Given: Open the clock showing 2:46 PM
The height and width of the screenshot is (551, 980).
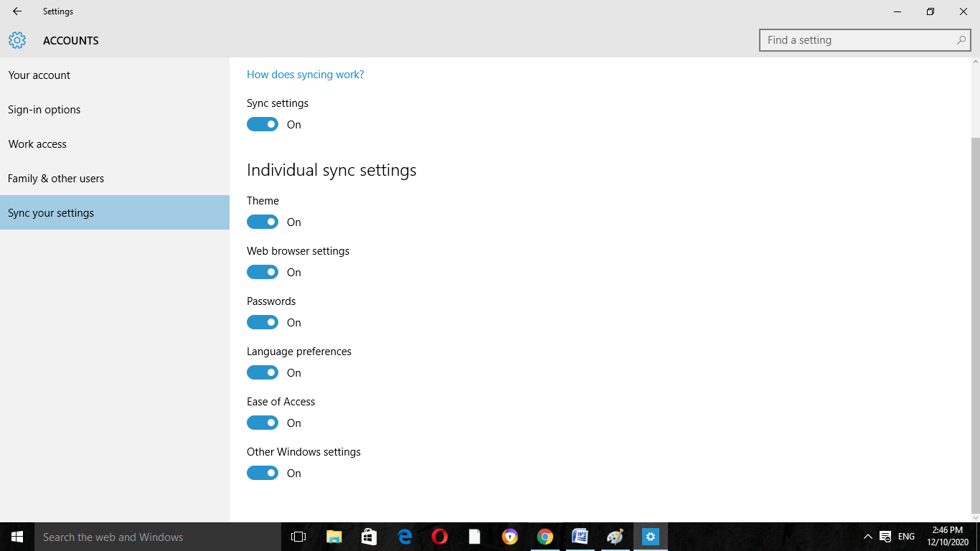Looking at the screenshot, I should click(948, 537).
